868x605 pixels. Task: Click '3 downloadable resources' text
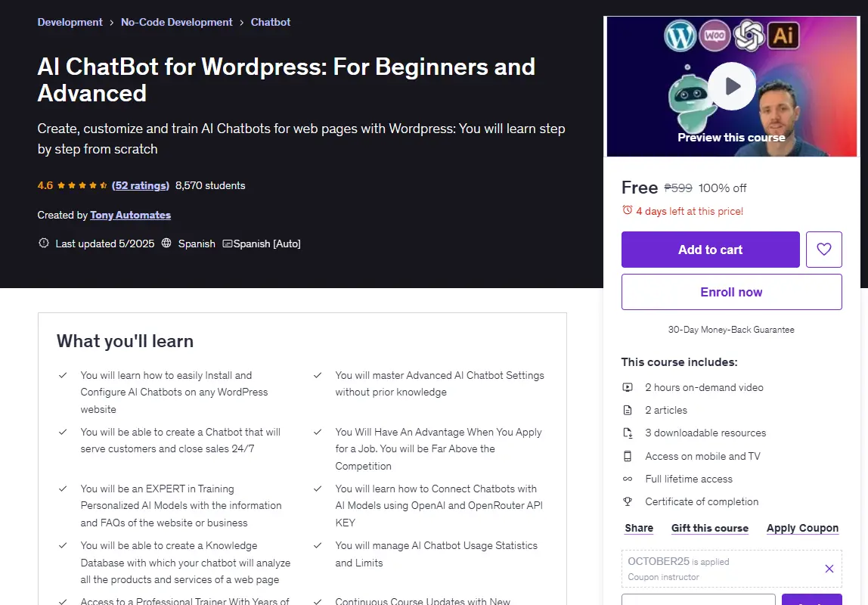[x=705, y=433]
